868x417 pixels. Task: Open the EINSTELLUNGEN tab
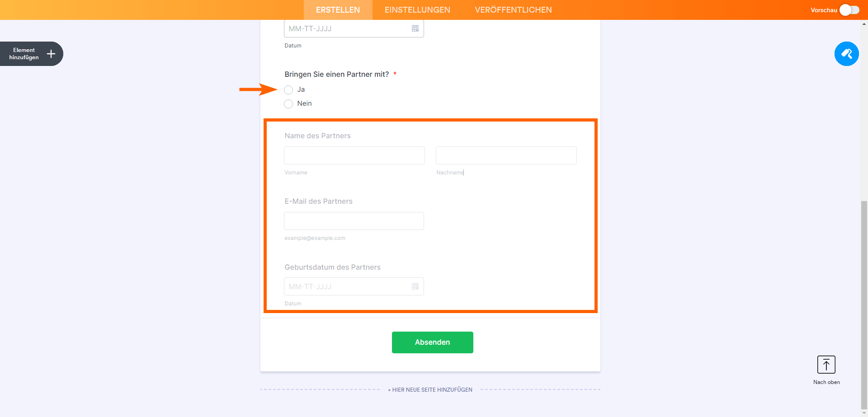[x=417, y=10]
